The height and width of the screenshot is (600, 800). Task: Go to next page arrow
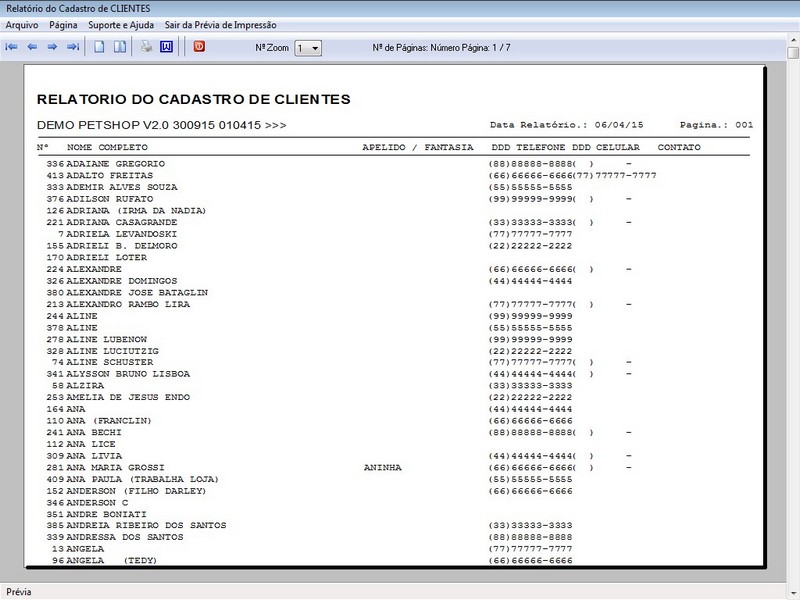(x=52, y=47)
